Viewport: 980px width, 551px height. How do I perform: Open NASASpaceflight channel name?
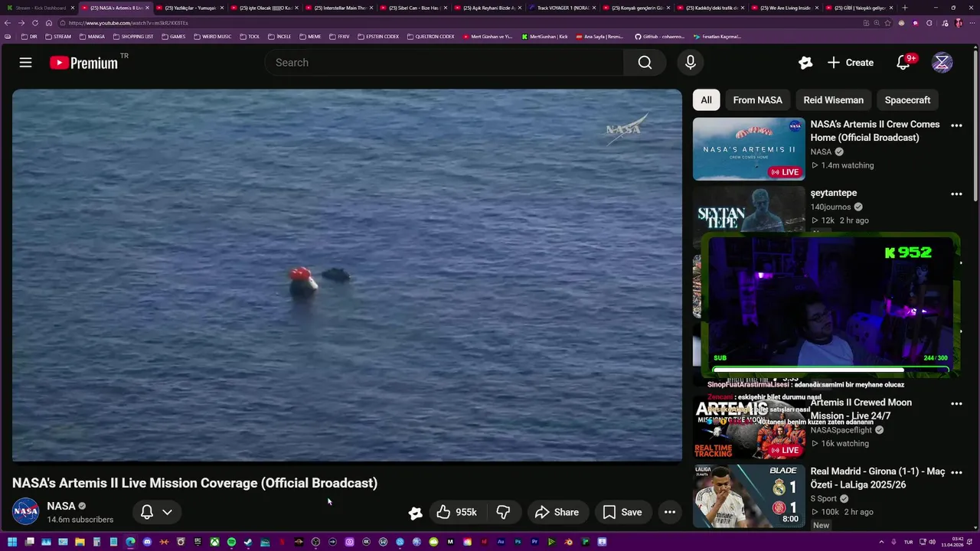click(x=841, y=430)
